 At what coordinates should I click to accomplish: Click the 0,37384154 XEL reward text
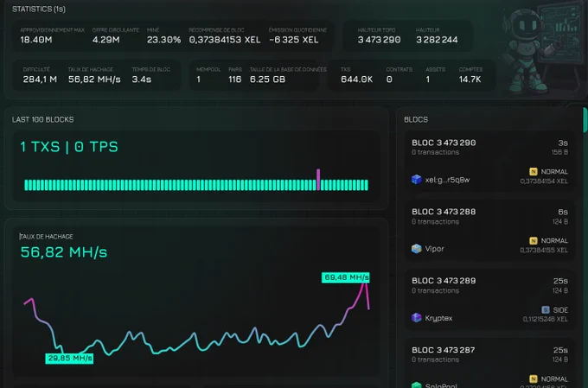tap(544, 181)
